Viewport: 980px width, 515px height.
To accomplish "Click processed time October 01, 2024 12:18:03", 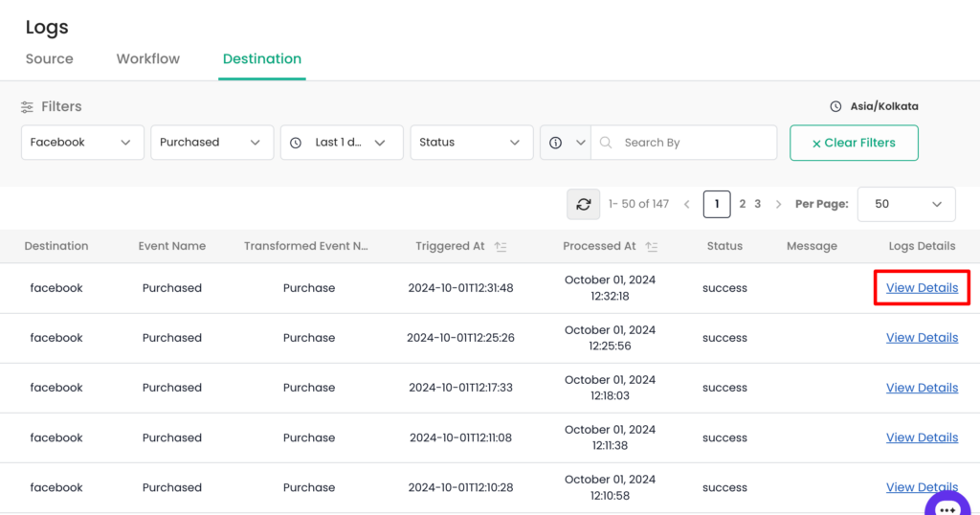I will coord(610,388).
